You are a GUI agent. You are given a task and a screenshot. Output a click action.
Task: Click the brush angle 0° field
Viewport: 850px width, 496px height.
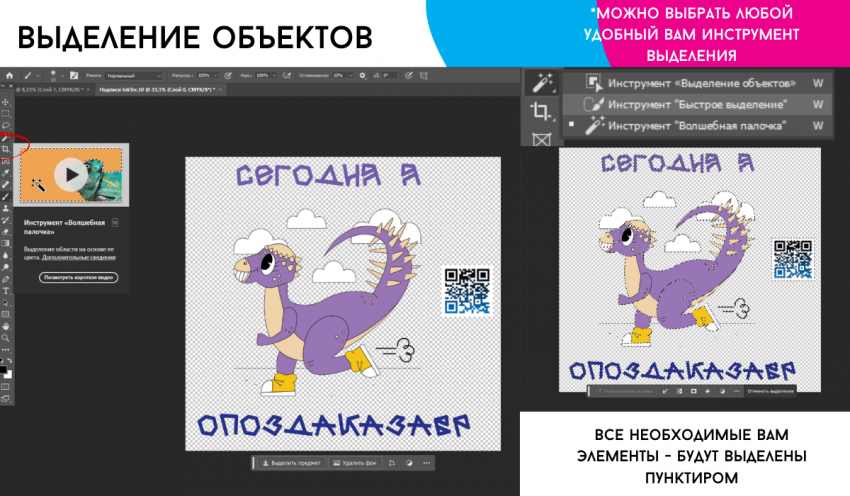click(390, 75)
